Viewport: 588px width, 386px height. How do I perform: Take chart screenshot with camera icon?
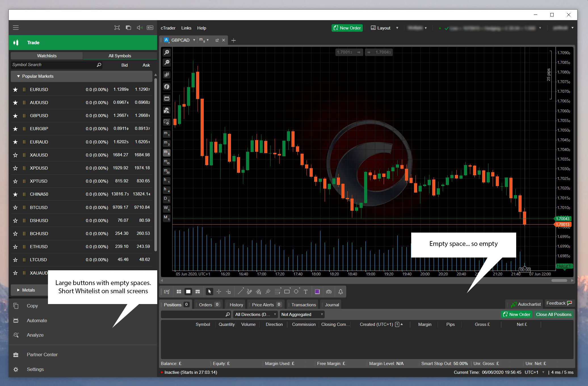(x=329, y=292)
